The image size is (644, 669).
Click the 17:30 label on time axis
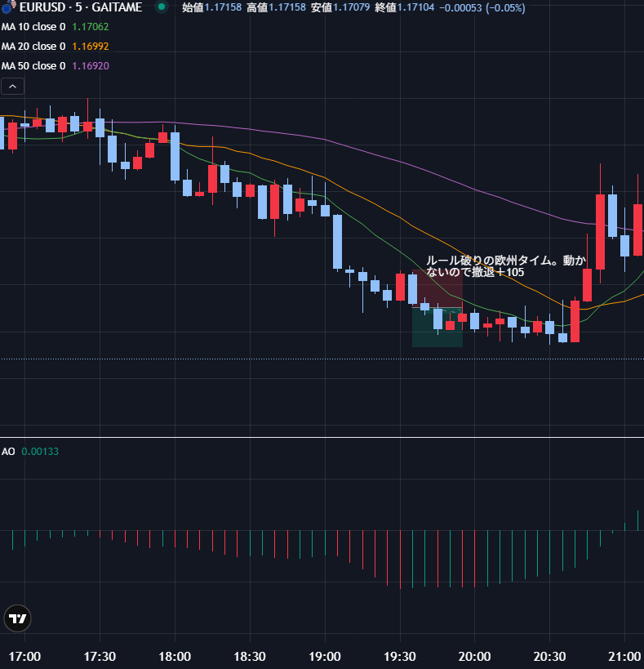click(100, 656)
